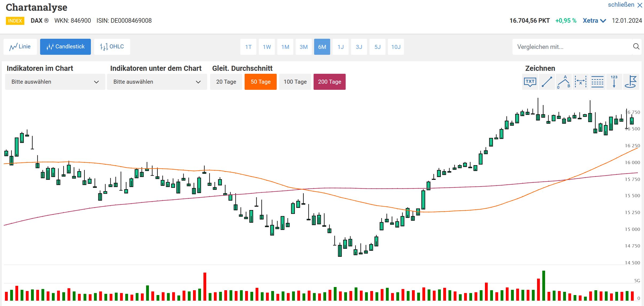Select the 1W time range
This screenshot has width=644, height=306.
tap(267, 47)
